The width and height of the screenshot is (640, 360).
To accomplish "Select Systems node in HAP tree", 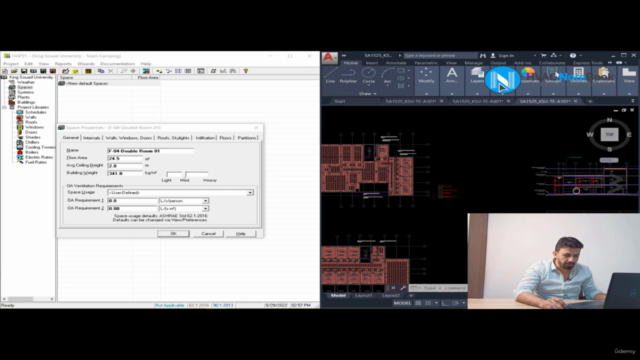I will (x=25, y=92).
